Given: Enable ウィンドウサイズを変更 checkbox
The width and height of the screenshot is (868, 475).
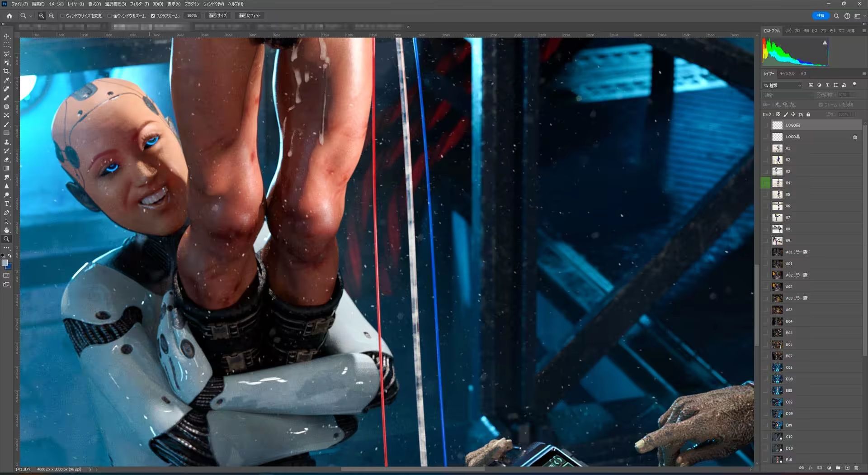Looking at the screenshot, I should (x=62, y=16).
